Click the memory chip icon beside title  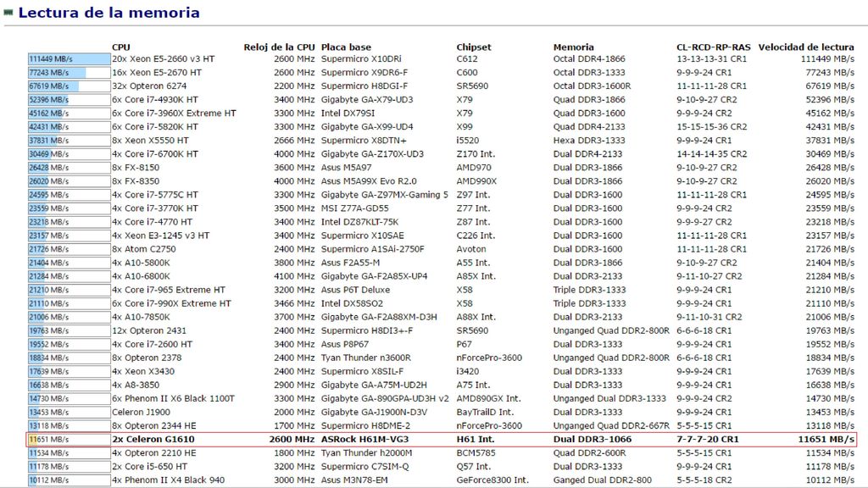coord(8,13)
